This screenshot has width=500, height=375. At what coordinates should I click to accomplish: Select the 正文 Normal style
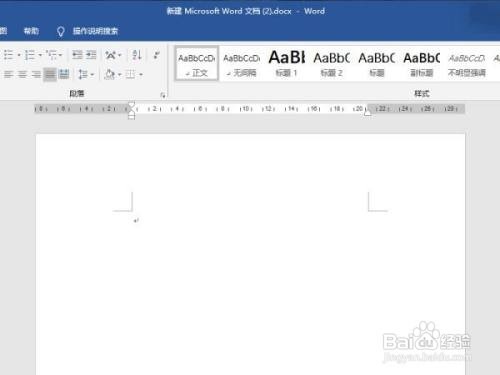click(197, 64)
